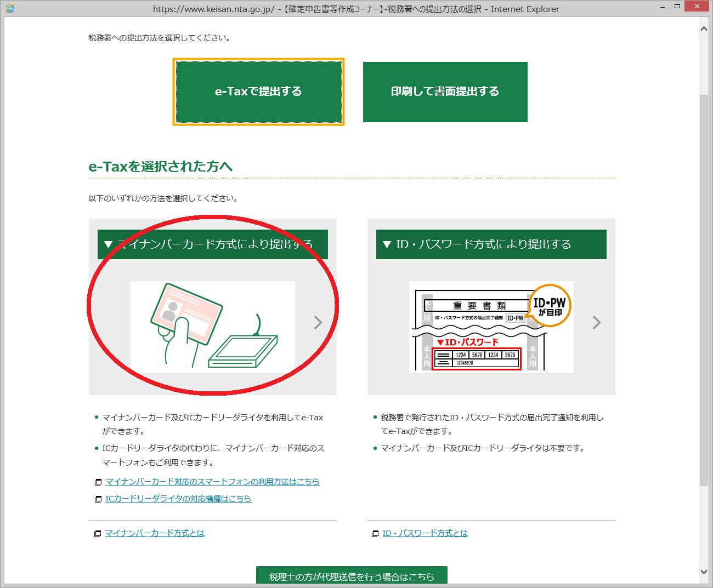Image resolution: width=713 pixels, height=588 pixels.
Task: Click the My Number card reader illustration
Action: pyautogui.click(x=213, y=327)
